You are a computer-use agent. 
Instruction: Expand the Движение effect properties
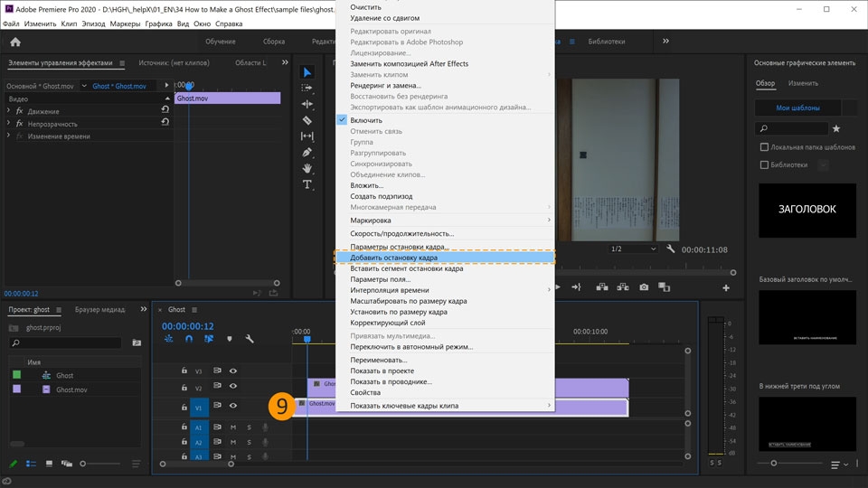[8, 111]
